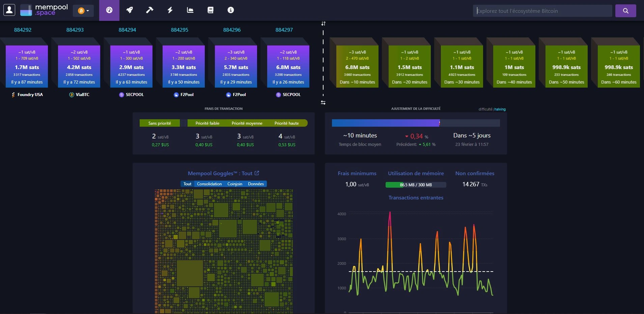This screenshot has height=314, width=644.
Task: Click the Priorité faible fee label
Action: [207, 123]
